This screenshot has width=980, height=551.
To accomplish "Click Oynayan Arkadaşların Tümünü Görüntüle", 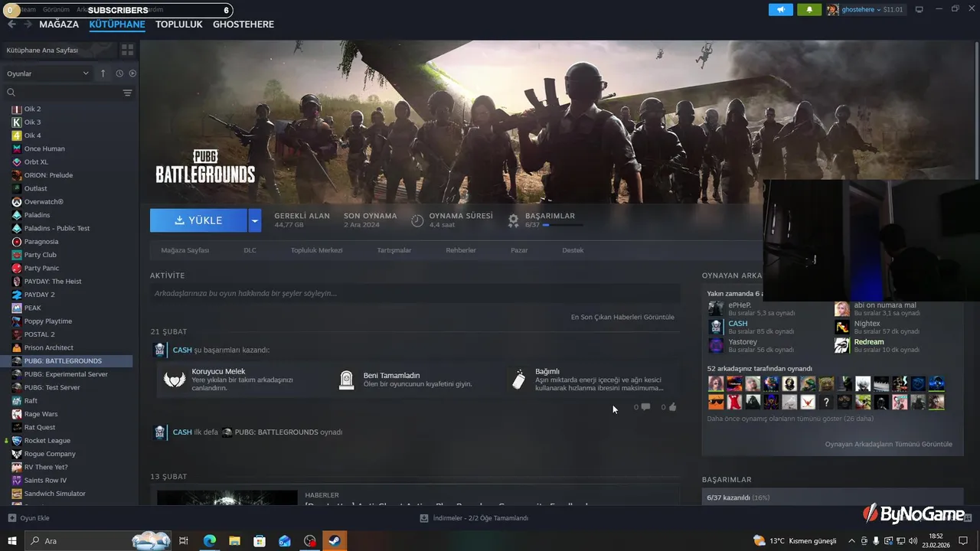I will click(x=889, y=444).
